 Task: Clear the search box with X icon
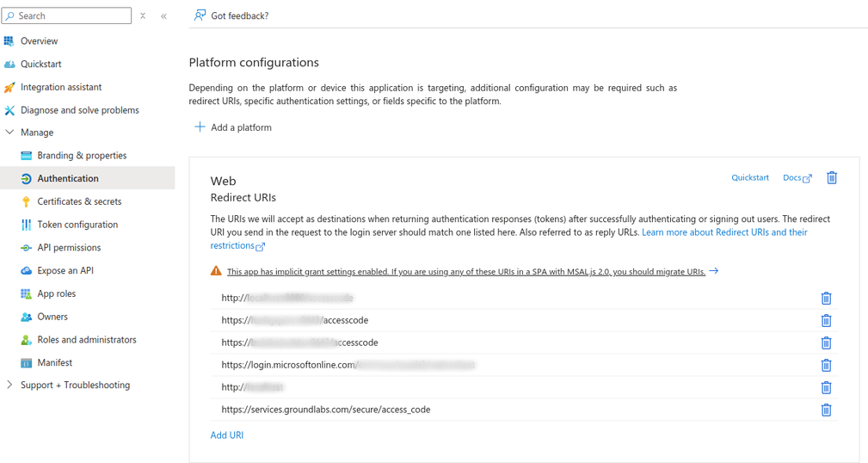[143, 15]
